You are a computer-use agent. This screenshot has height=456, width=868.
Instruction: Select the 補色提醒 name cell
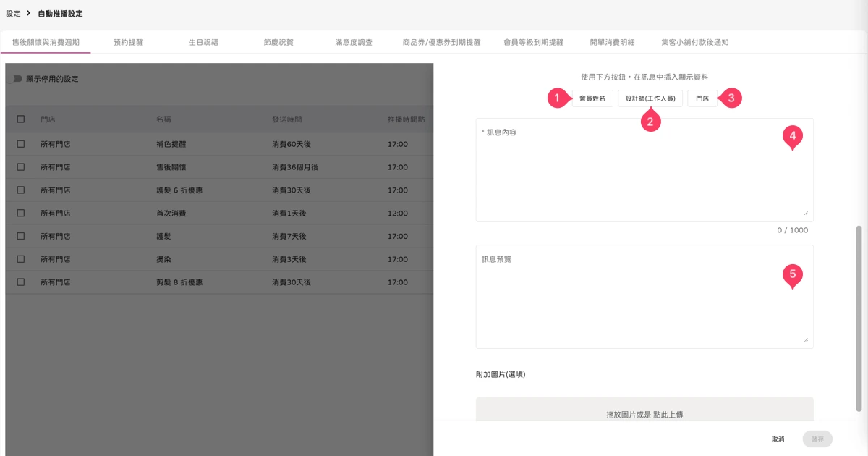pyautogui.click(x=171, y=144)
